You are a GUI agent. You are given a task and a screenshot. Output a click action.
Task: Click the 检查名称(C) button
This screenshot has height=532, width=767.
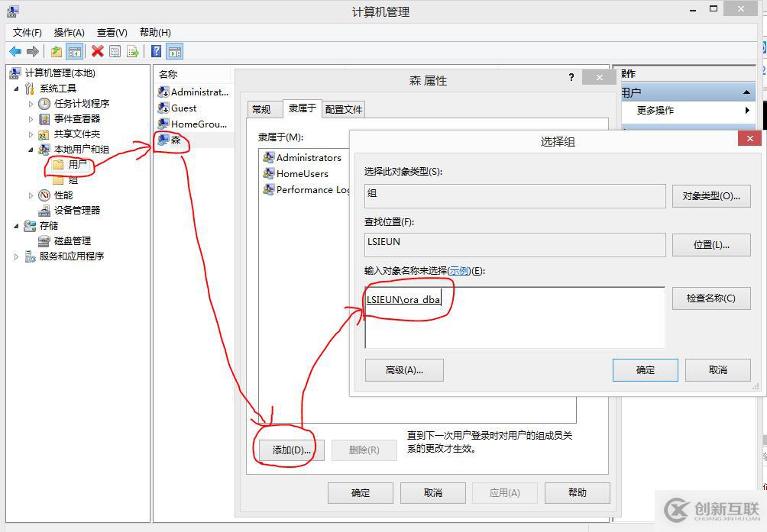coord(711,298)
